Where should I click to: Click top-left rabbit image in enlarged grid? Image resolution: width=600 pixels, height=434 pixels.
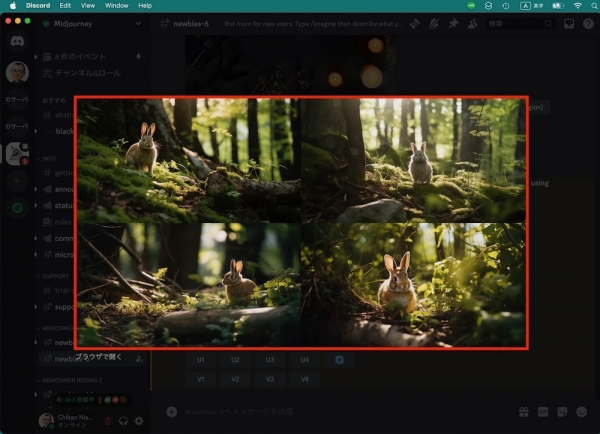189,160
